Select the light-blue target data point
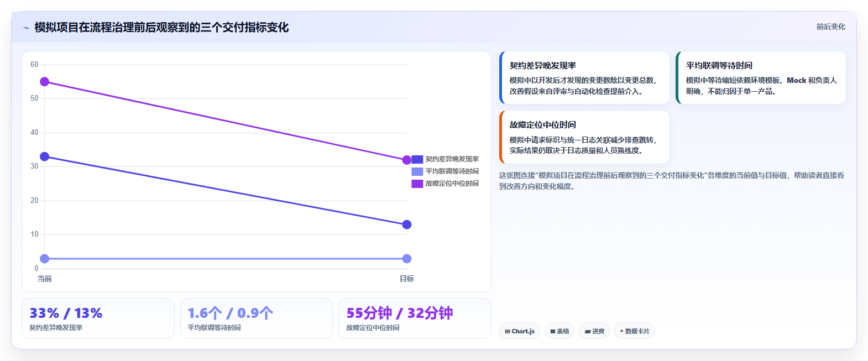 coord(407,259)
